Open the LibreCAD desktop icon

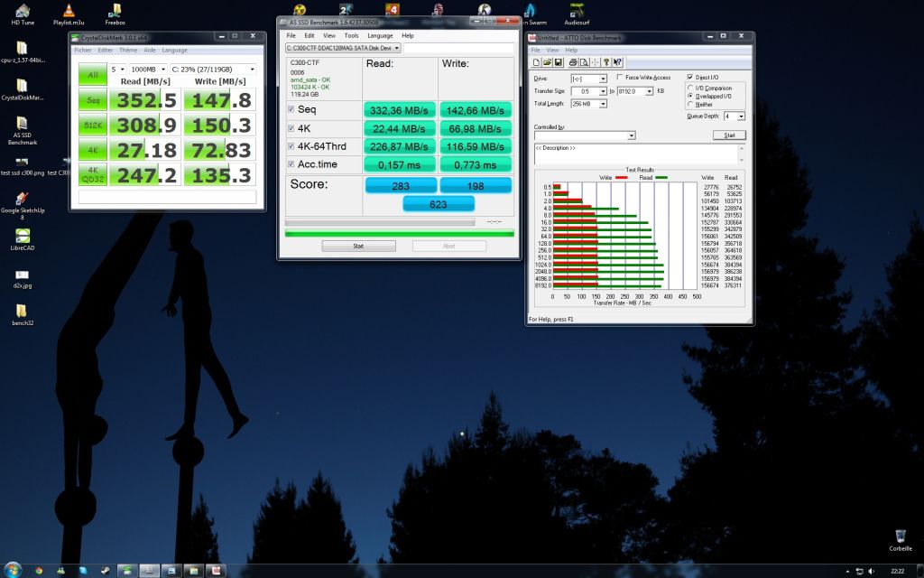(x=23, y=239)
